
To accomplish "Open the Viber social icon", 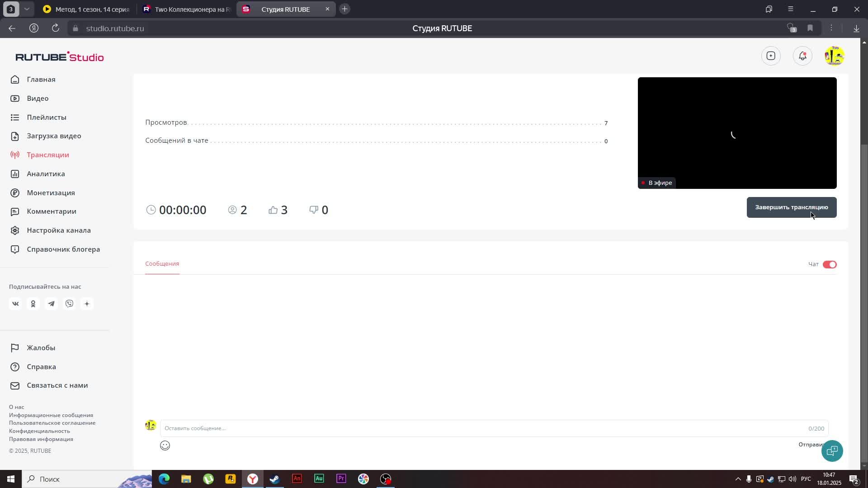I will 69,304.
